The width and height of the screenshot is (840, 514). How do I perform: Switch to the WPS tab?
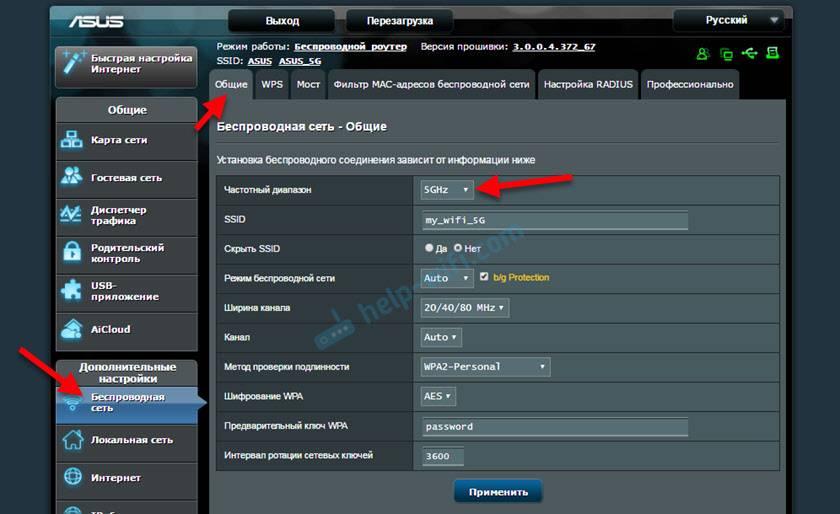coord(272,85)
